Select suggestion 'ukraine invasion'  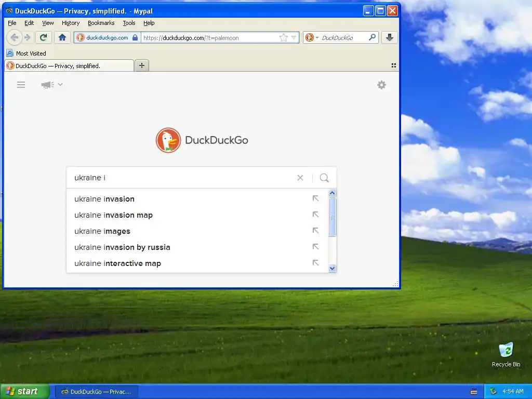197,199
